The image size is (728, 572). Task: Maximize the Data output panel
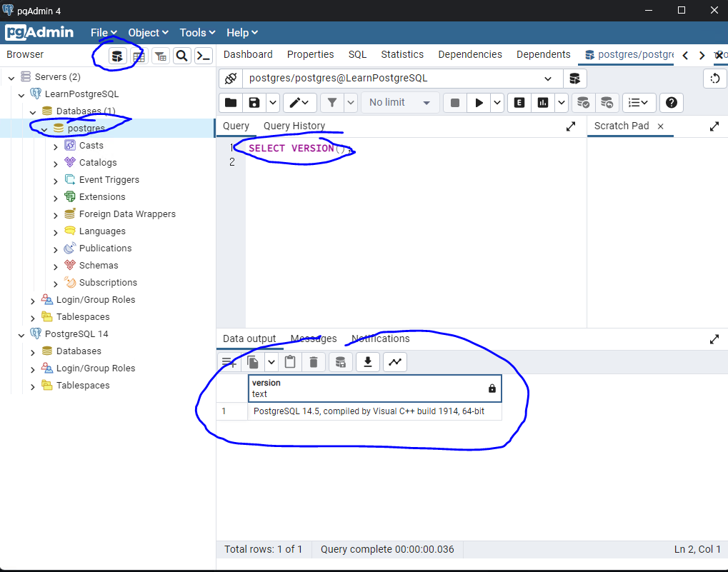[714, 340]
